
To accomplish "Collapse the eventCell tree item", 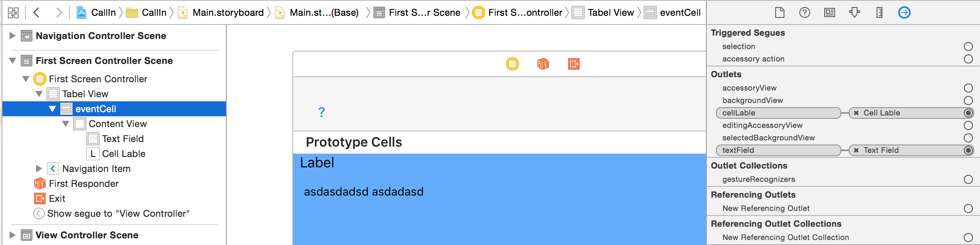I will click(x=52, y=109).
